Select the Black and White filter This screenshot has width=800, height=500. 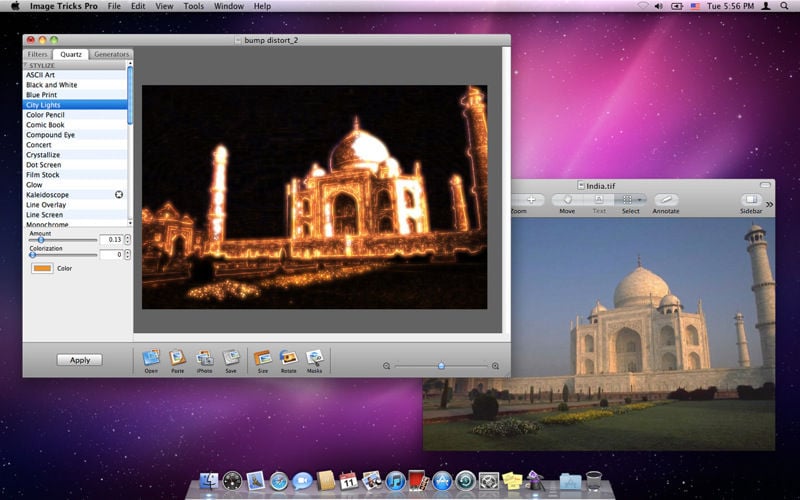click(x=75, y=85)
